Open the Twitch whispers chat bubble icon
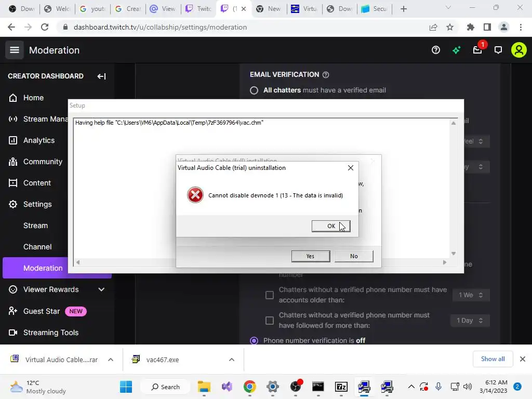The height and width of the screenshot is (399, 532). pyautogui.click(x=498, y=50)
